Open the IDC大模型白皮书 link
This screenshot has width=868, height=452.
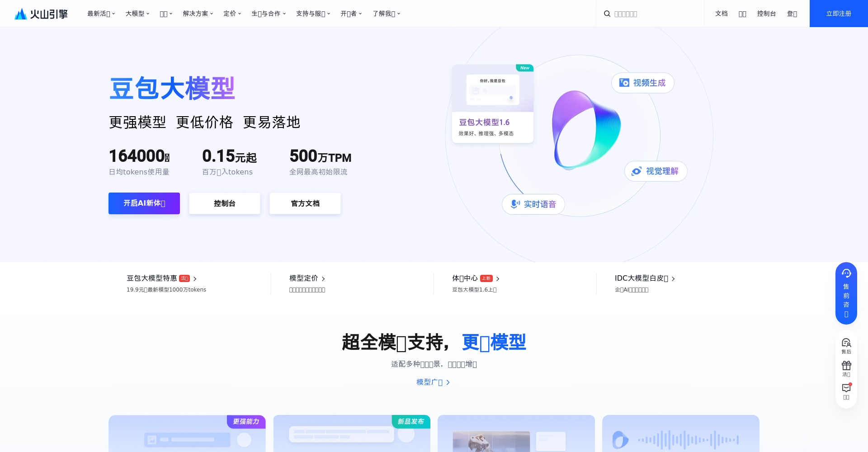[x=645, y=278]
